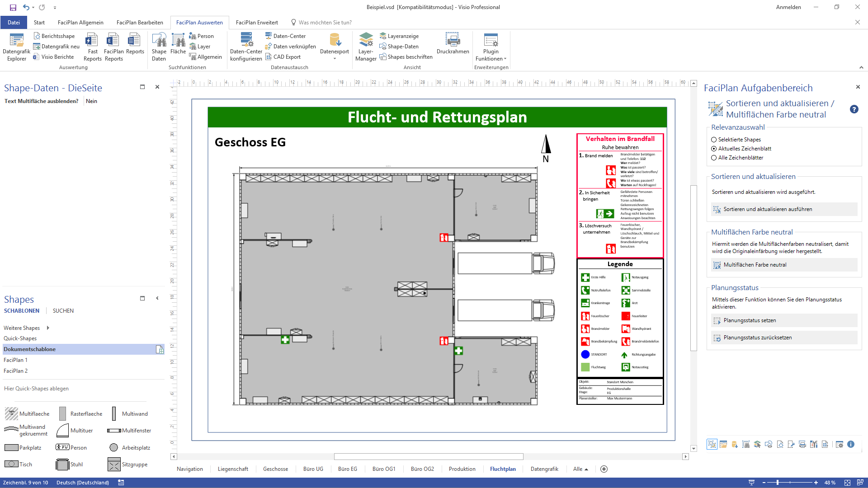Click the print frame icon in bottom toolbar
Screen dimensions: 868x488
tap(802, 445)
